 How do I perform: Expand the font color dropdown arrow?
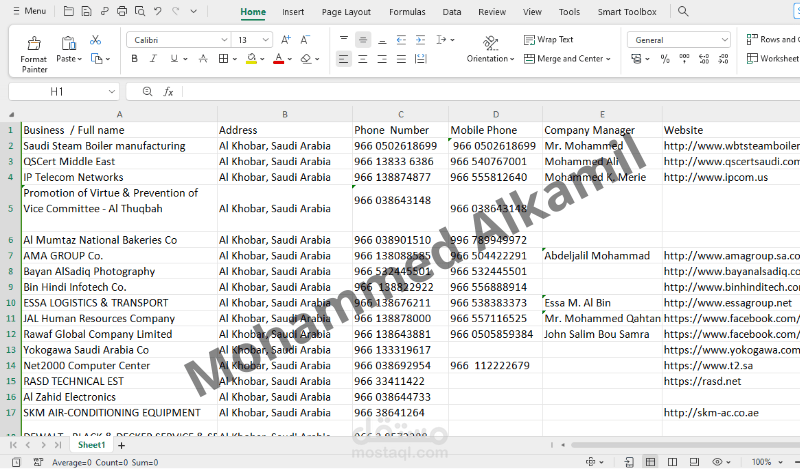click(289, 59)
